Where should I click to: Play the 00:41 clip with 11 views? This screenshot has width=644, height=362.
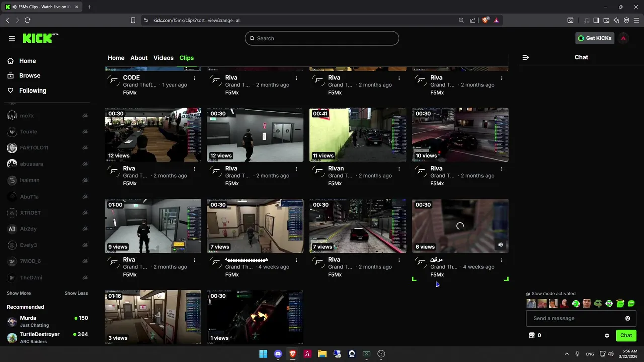pyautogui.click(x=358, y=135)
